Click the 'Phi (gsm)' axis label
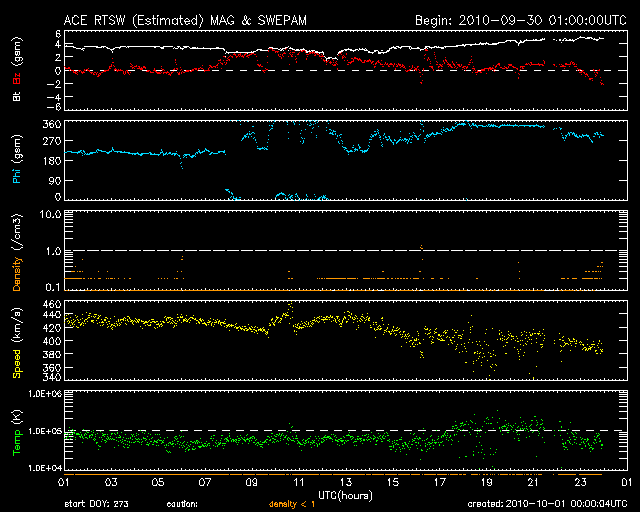Image resolution: width=640 pixels, height=512 pixels. pyautogui.click(x=17, y=159)
